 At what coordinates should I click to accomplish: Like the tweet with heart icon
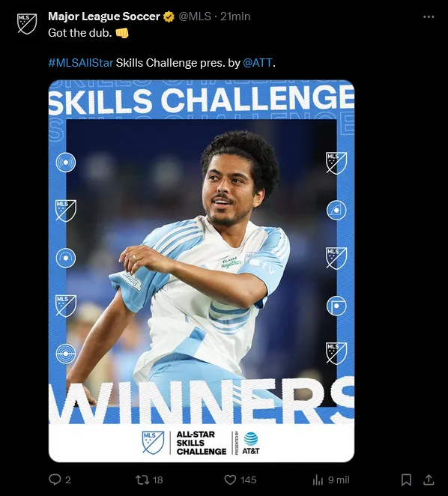(230, 480)
